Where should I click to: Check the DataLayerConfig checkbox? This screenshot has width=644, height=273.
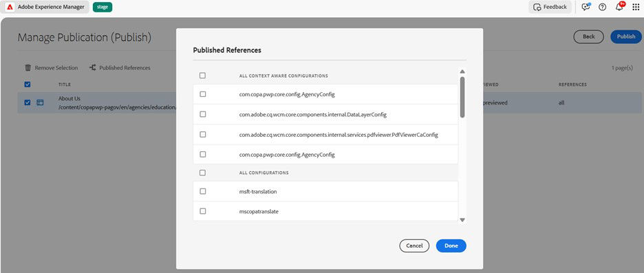coord(202,114)
